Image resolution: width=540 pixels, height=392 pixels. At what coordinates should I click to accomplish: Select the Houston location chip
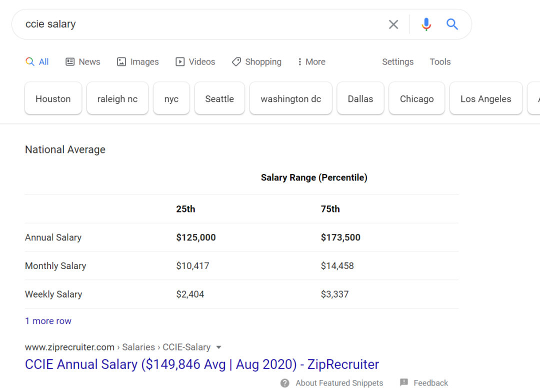coord(53,98)
